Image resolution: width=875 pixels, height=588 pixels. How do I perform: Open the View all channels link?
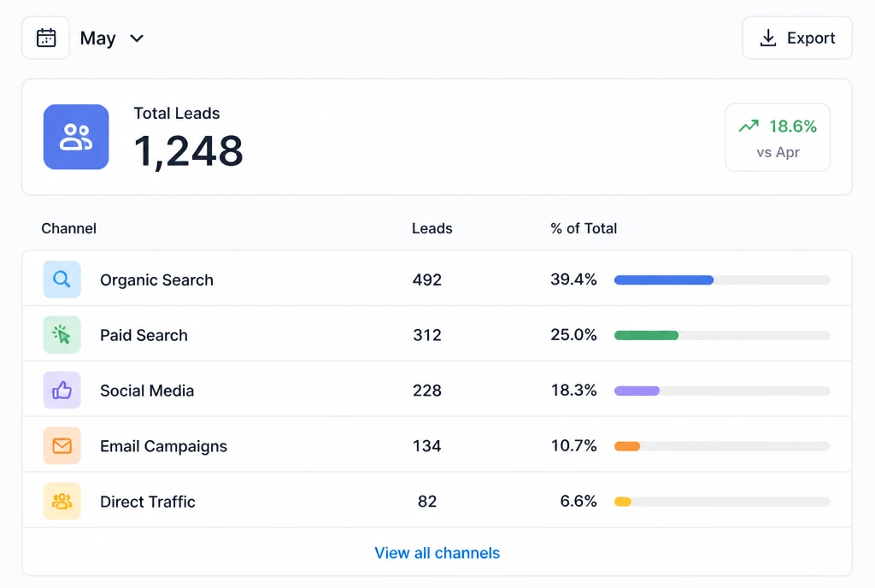437,553
